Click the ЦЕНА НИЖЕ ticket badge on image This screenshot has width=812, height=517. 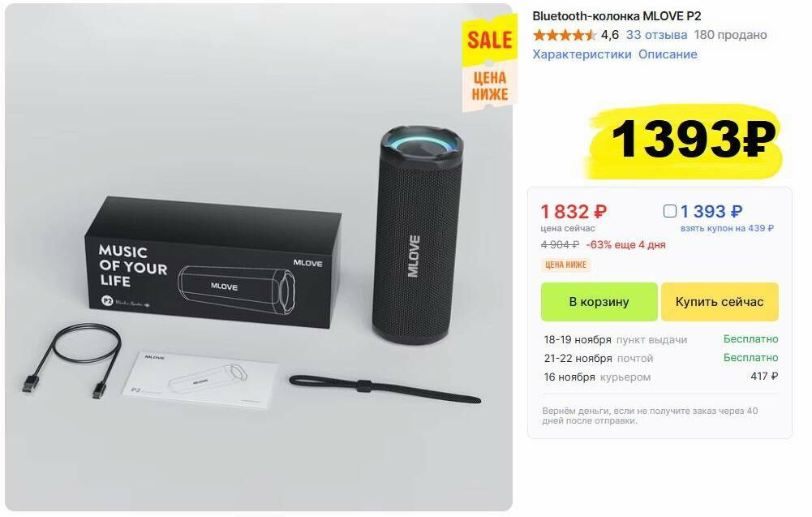click(x=489, y=87)
